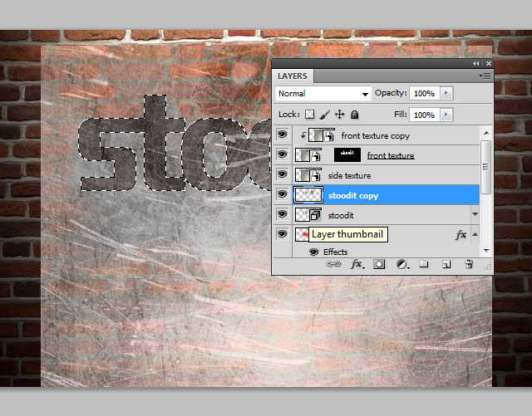
Task: Click layers scrollbar down arrow
Action: (x=486, y=251)
